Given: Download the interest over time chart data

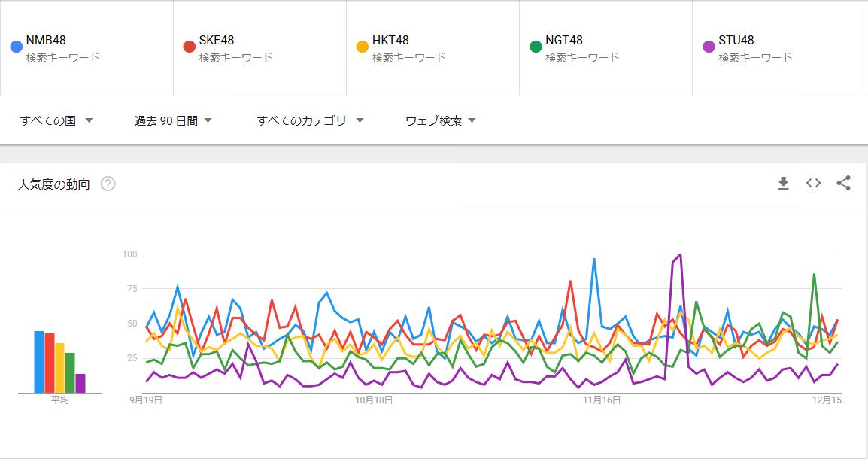Looking at the screenshot, I should [783, 184].
